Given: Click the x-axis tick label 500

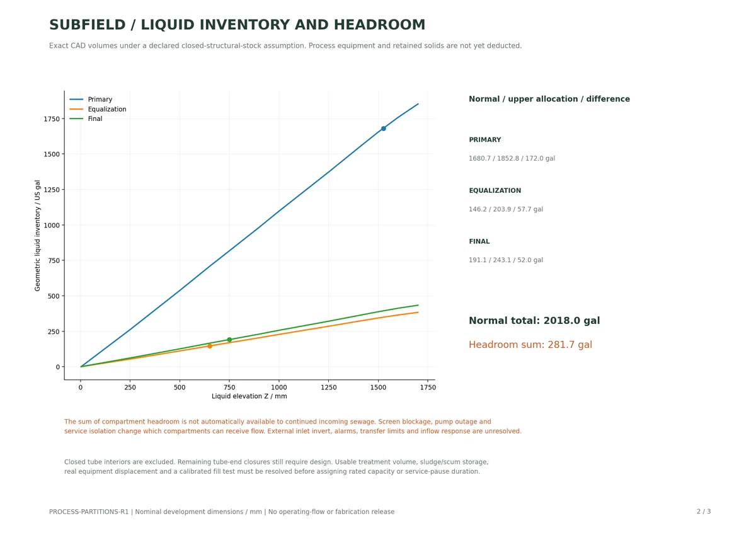Looking at the screenshot, I should tap(180, 388).
